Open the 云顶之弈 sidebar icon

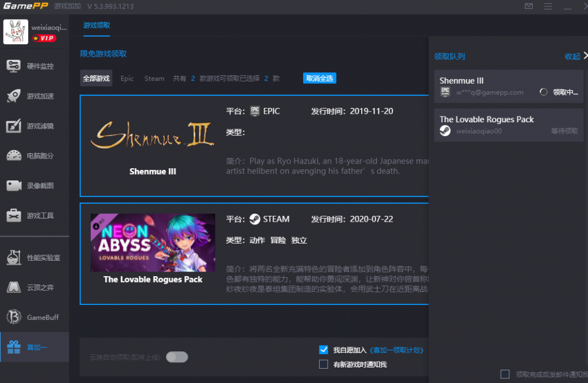click(14, 287)
